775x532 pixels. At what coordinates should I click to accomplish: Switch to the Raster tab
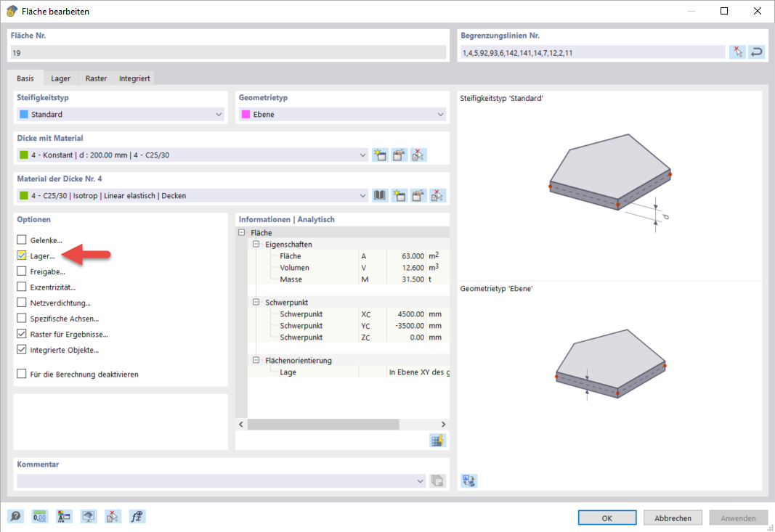[x=96, y=78]
